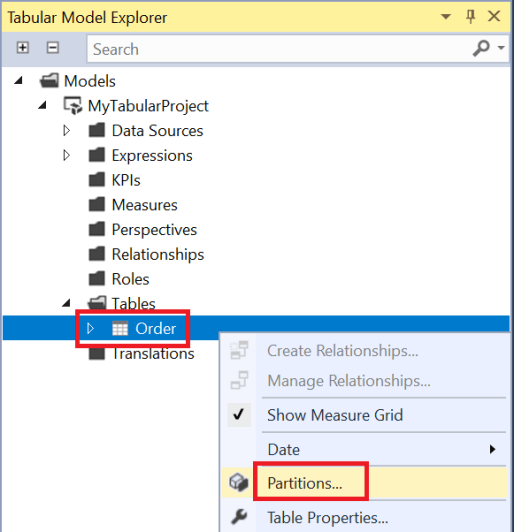Viewport: 514px width, 532px height.
Task: Click the Order table grid icon
Action: pos(120,328)
